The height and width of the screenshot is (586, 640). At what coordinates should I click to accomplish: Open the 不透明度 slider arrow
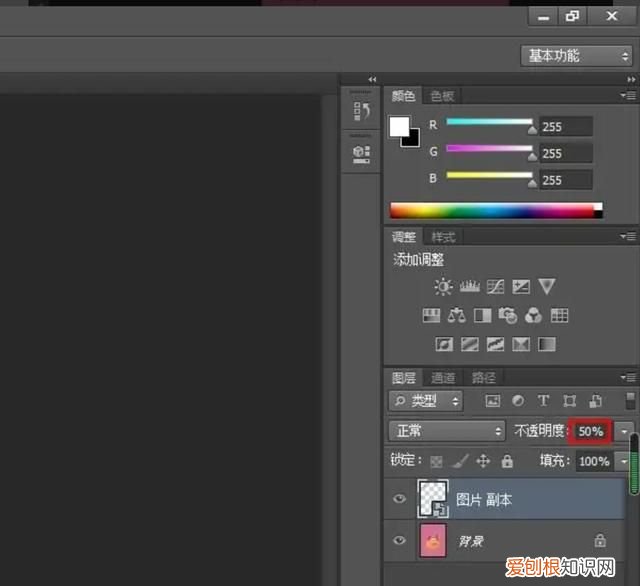click(624, 431)
